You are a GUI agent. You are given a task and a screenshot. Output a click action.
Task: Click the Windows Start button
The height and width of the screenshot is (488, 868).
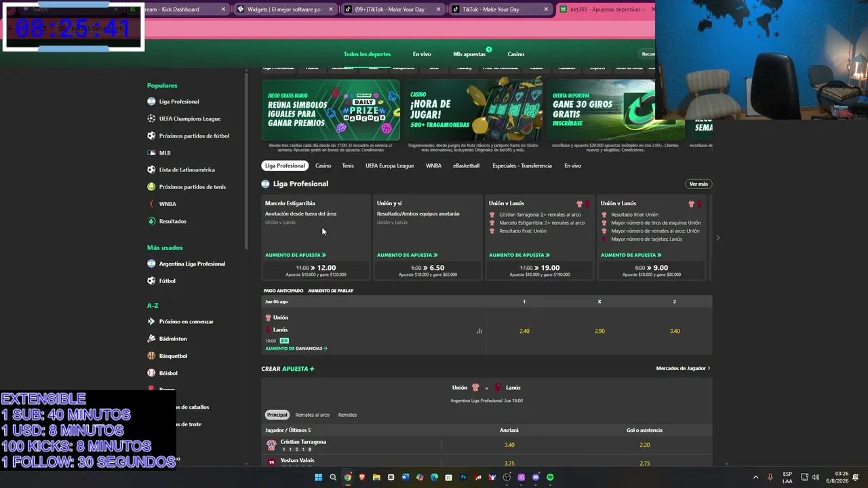[318, 477]
